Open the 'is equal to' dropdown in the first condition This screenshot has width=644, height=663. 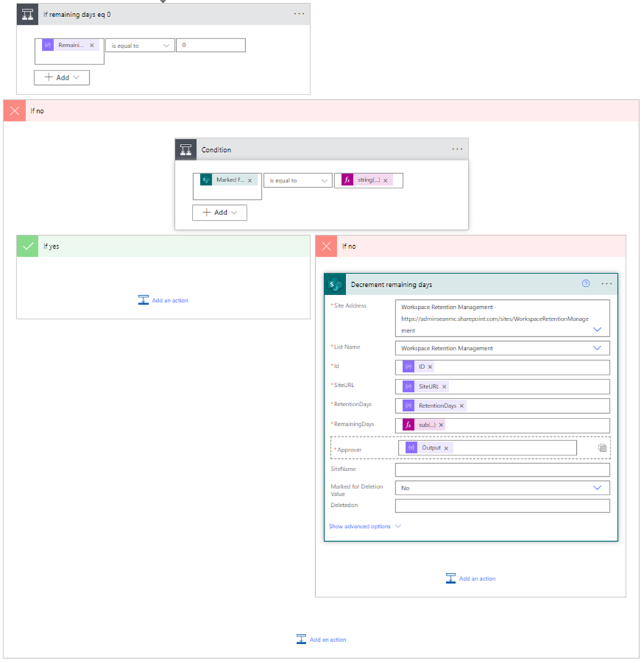(140, 46)
